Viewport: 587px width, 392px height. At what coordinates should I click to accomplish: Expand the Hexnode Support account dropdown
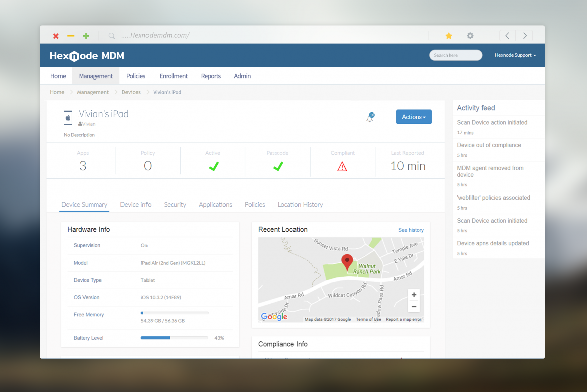(515, 55)
